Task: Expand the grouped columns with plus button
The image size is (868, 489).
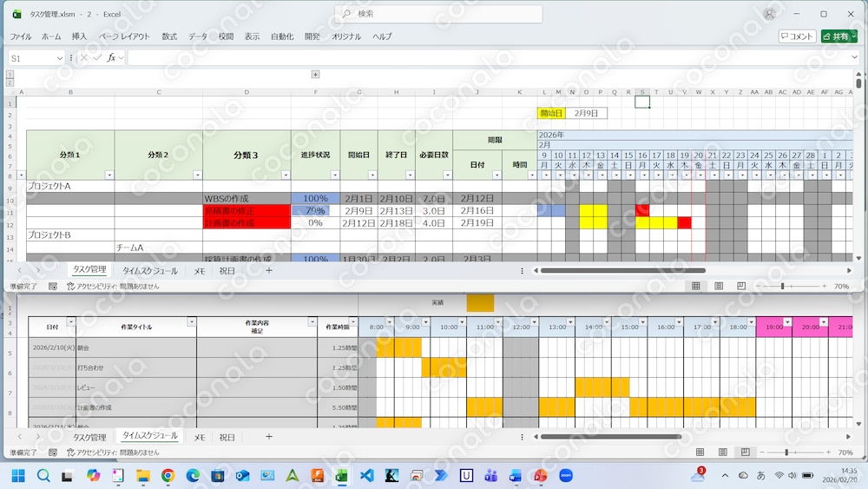Action: pos(315,74)
